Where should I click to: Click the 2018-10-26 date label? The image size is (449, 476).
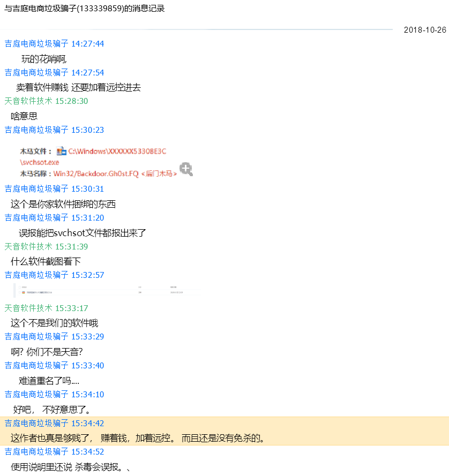point(424,29)
